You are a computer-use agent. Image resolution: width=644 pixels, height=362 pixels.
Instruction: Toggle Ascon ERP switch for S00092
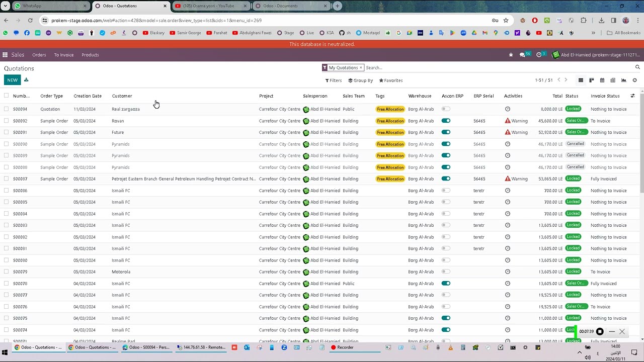pos(446,121)
